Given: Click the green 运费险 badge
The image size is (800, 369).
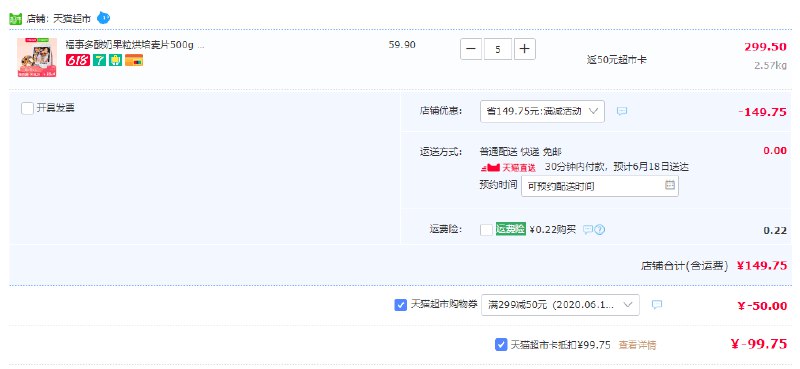Looking at the screenshot, I should [x=510, y=229].
